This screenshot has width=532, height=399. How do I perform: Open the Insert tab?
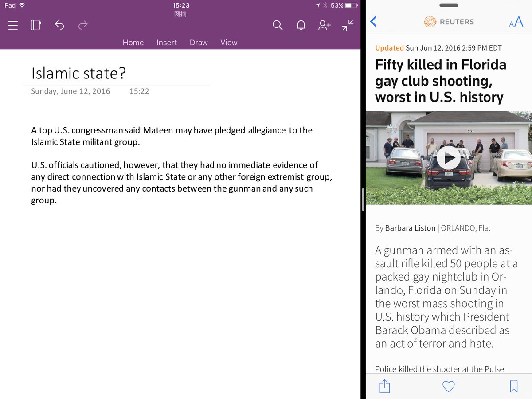(x=167, y=43)
